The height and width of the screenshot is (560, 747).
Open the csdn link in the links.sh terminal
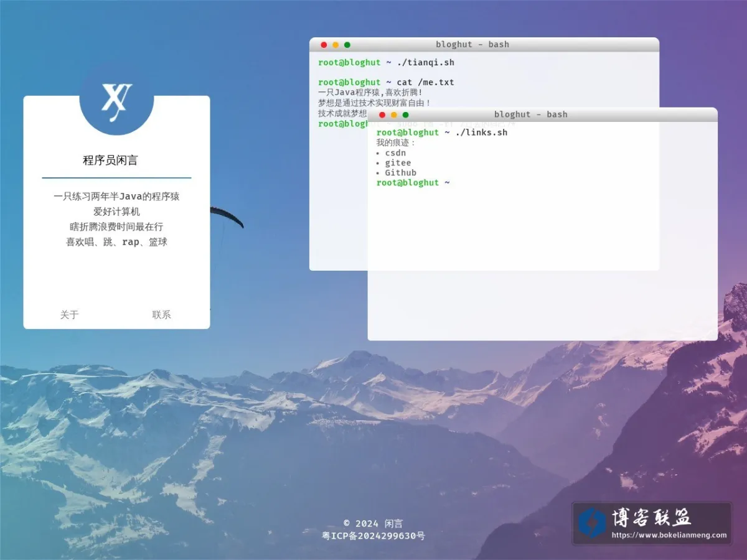(395, 153)
